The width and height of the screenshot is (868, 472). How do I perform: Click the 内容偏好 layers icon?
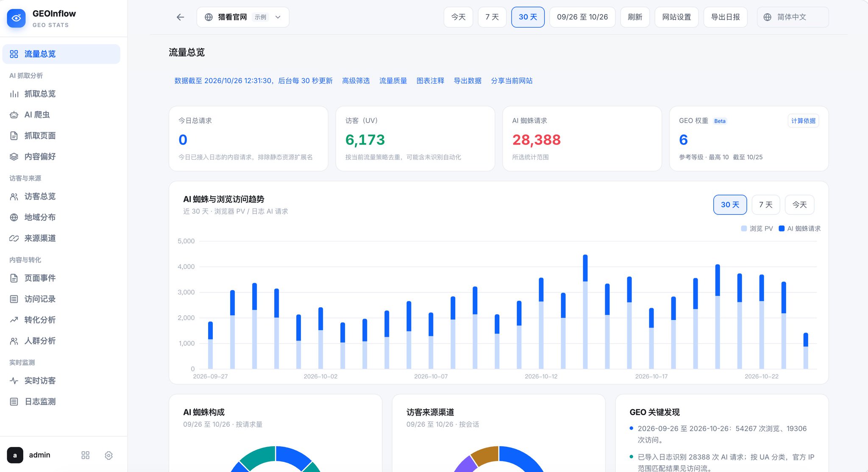point(14,157)
